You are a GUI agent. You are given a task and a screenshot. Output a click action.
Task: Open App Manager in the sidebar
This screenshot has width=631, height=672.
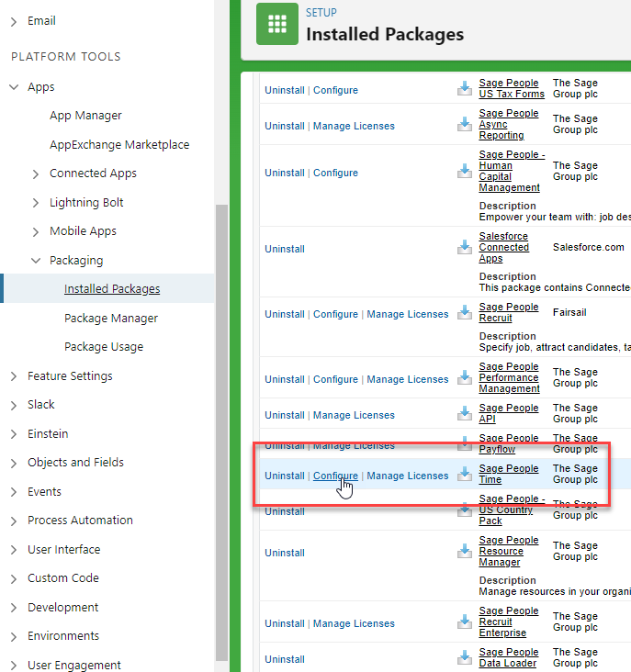[x=85, y=116]
